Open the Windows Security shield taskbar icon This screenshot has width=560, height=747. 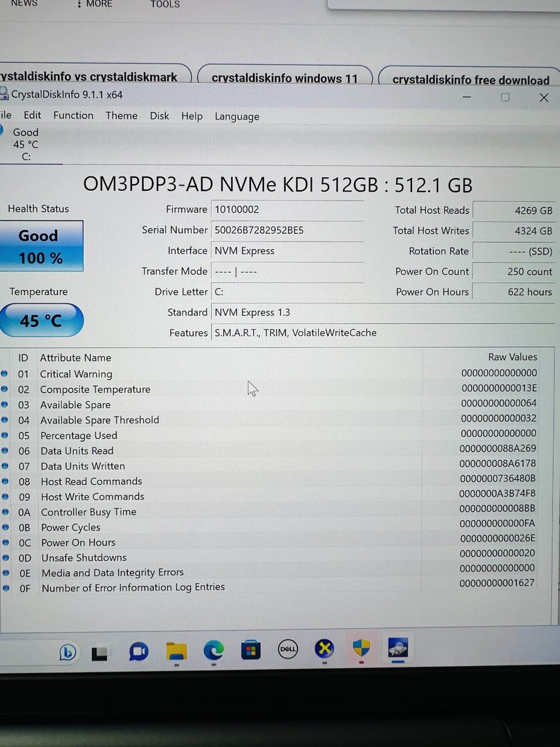point(361,647)
